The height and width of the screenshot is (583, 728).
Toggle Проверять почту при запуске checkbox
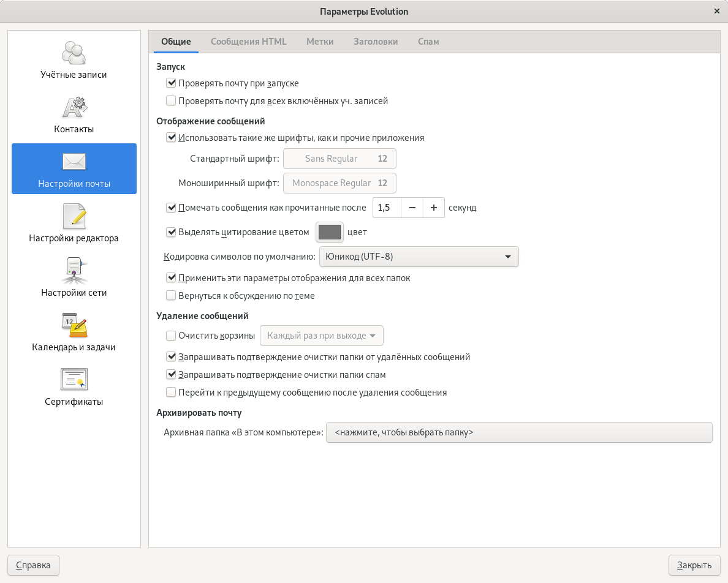[x=171, y=83]
